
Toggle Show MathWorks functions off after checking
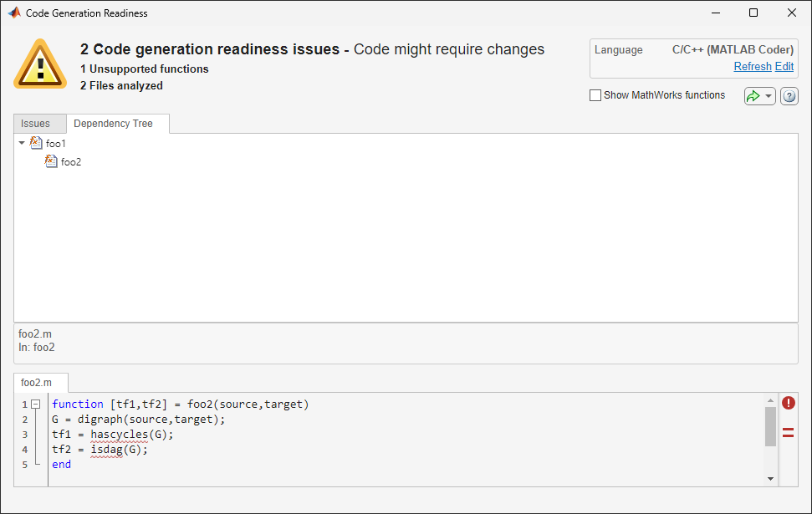[x=595, y=95]
